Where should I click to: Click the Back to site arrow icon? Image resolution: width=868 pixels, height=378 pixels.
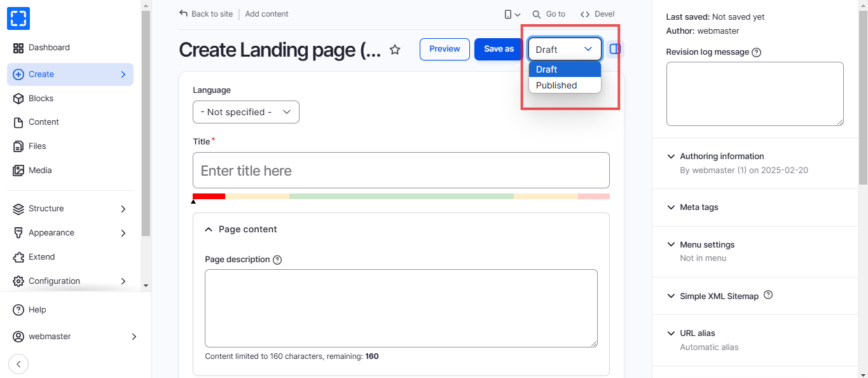coord(184,13)
